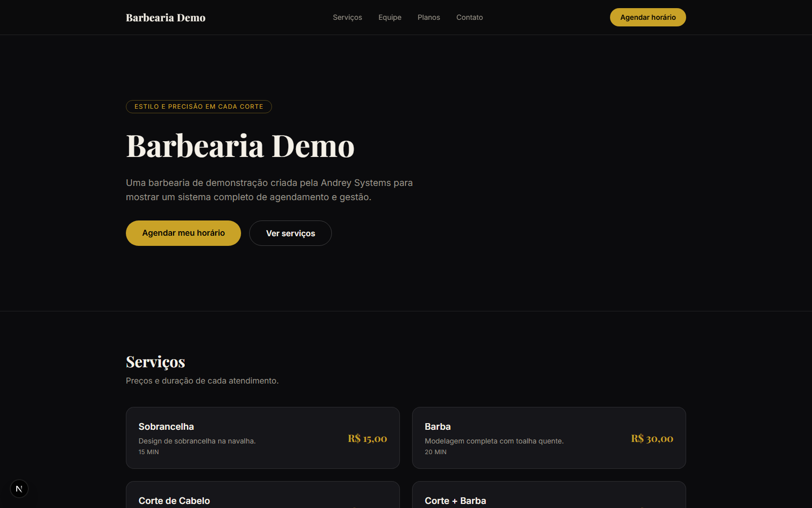Viewport: 812px width, 508px height.
Task: Go to Serviços in the navigation
Action: [347, 17]
